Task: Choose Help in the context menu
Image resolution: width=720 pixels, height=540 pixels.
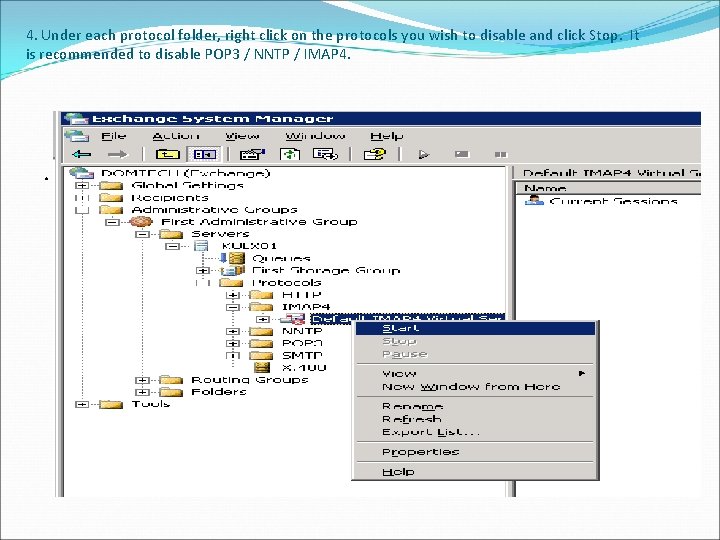Action: coord(475,472)
